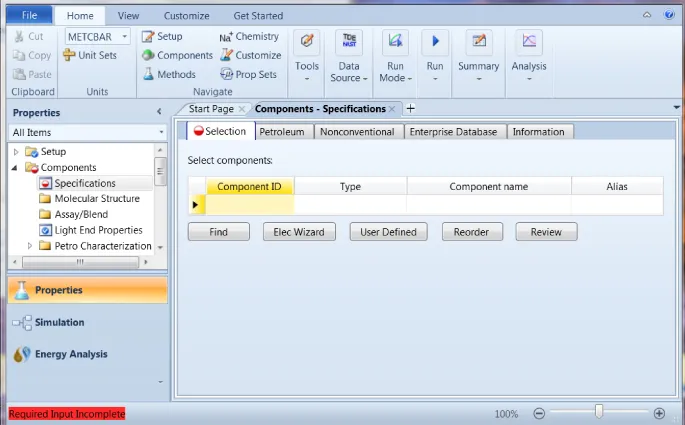This screenshot has height=425, width=685.
Task: Open the View ribbon tab
Action: click(x=128, y=16)
